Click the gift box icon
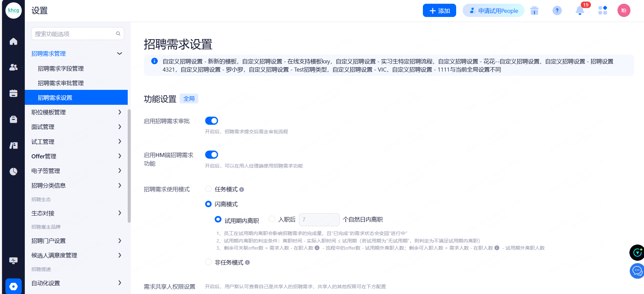The image size is (644, 294). (534, 11)
